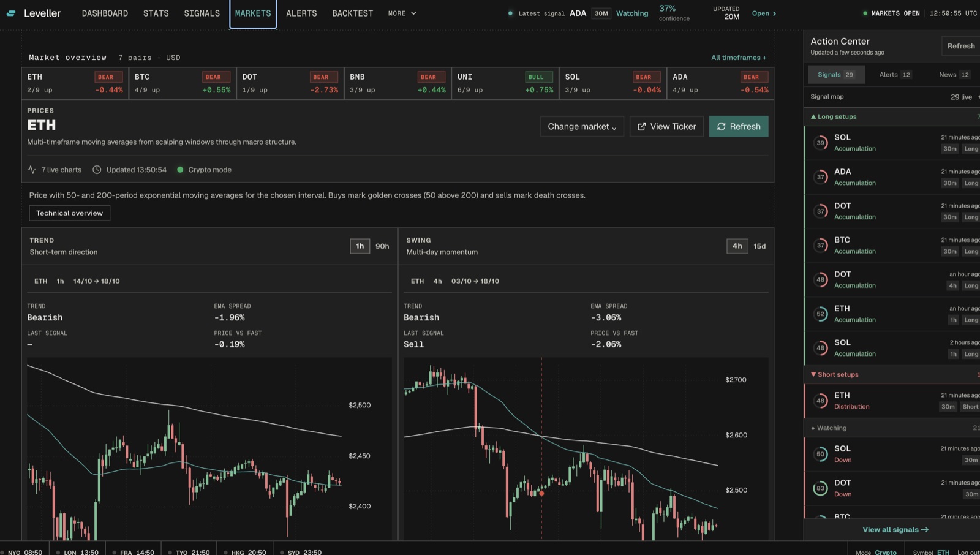Screen dimensions: 980x555
Task: Click the Leveller logo icon
Action: 11,13
